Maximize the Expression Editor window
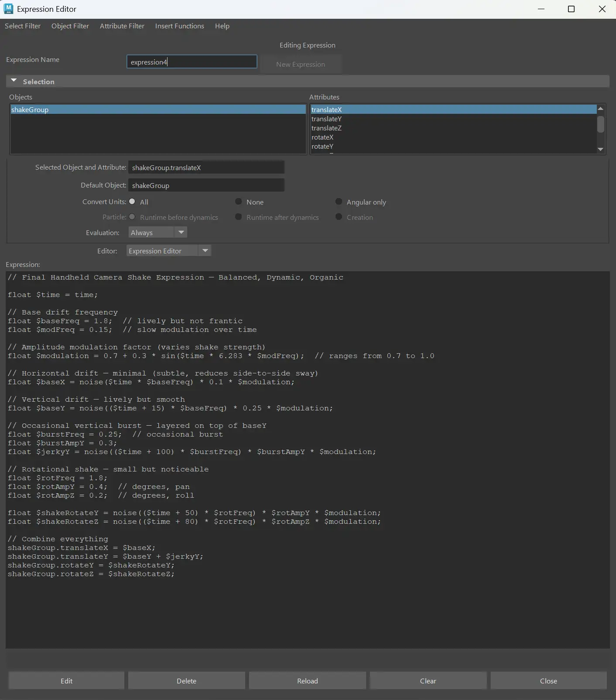Viewport: 616px width, 700px height. coord(571,9)
